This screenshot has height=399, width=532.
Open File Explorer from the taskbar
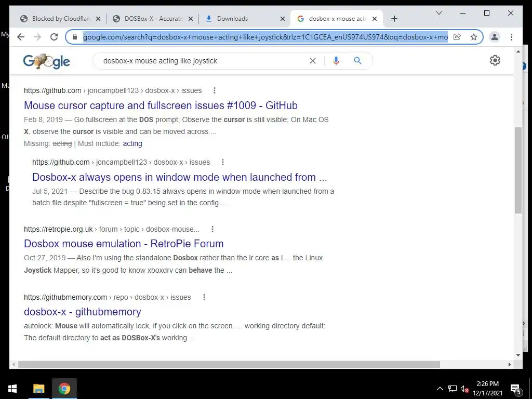pos(38,389)
